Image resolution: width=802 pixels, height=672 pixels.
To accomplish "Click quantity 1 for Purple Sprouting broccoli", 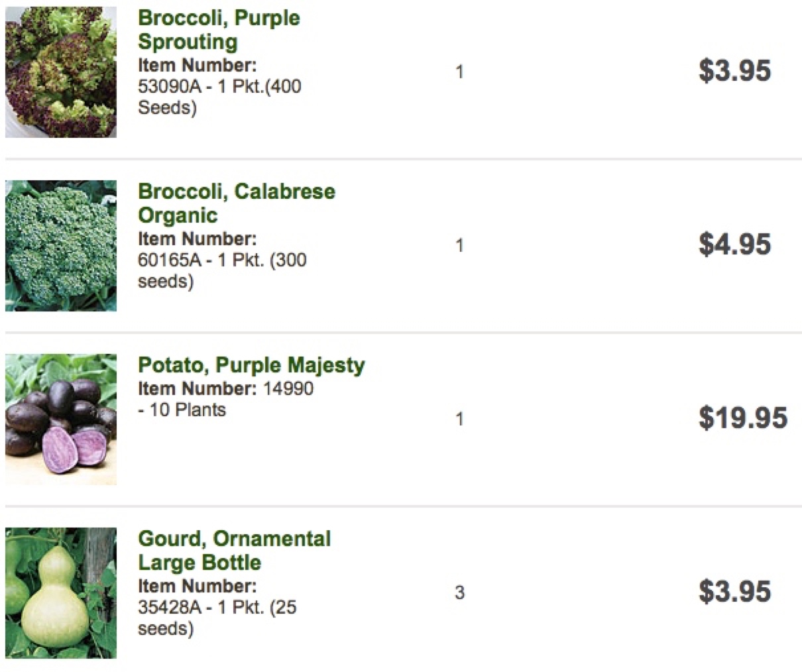I will click(x=459, y=72).
